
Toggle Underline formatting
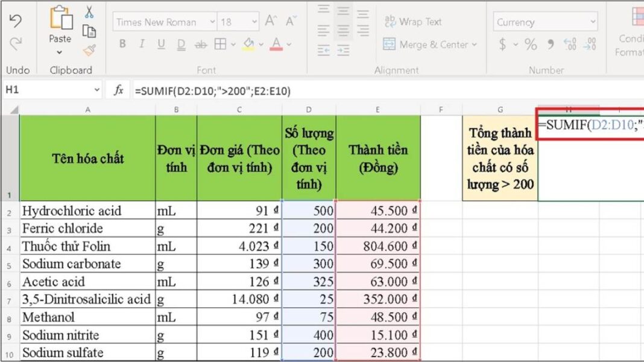coord(161,44)
